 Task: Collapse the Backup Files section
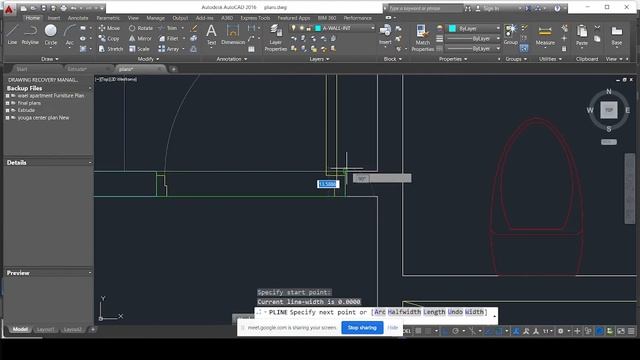point(90,88)
